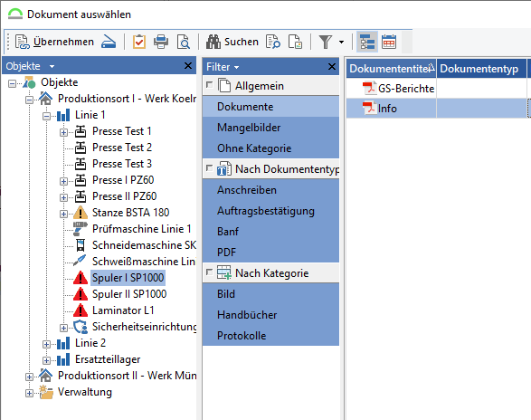Image resolution: width=531 pixels, height=420 pixels.
Task: Click the red alert icon of Spuler II SP1000
Action: [81, 294]
